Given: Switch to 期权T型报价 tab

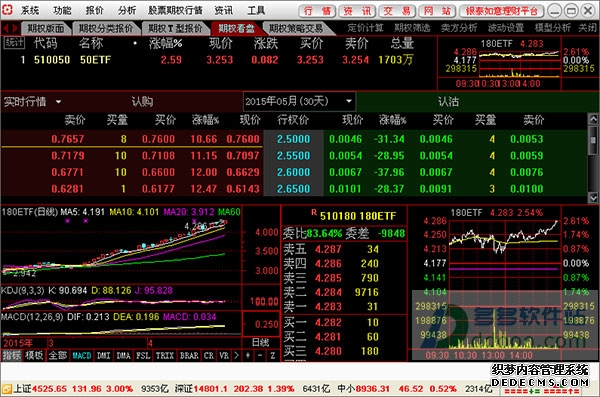Looking at the screenshot, I should point(175,28).
